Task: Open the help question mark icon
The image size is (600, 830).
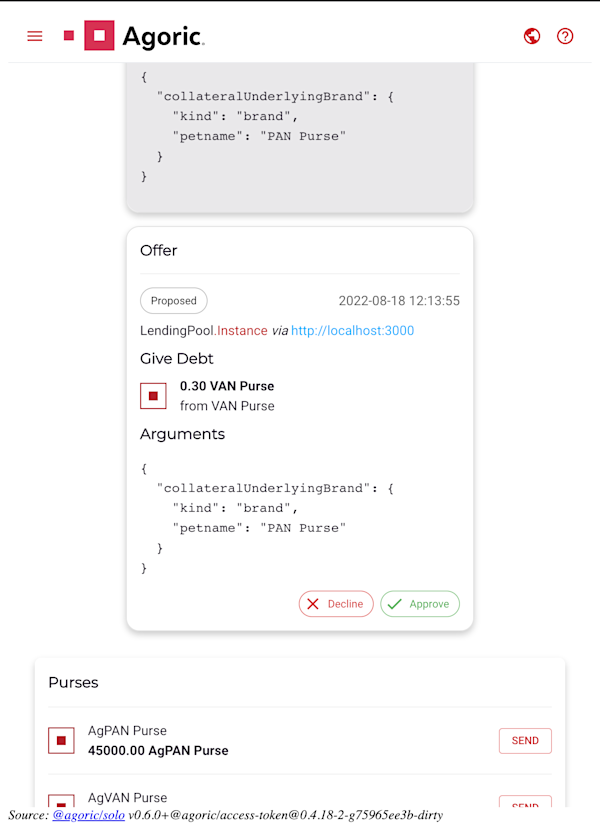Action: [565, 36]
